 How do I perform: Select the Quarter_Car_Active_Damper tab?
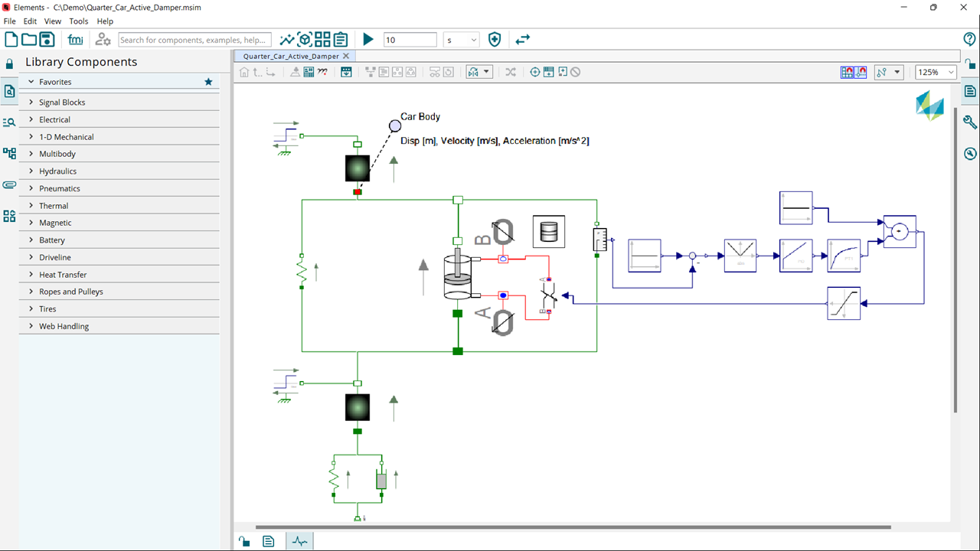290,56
